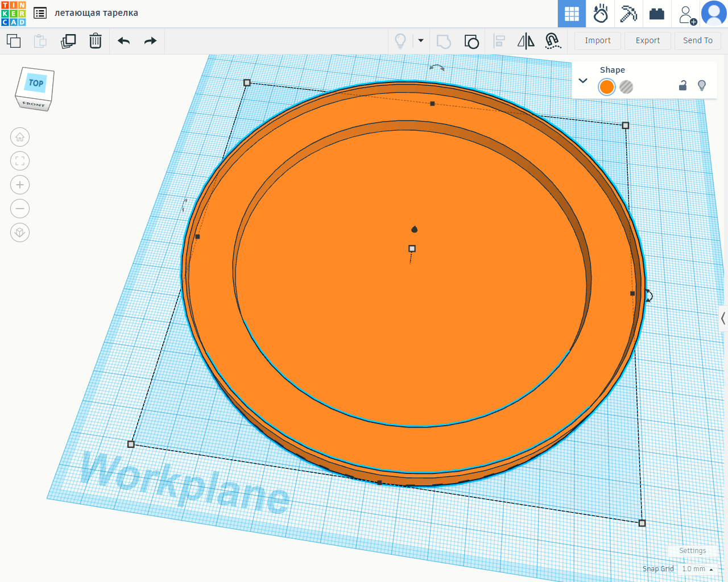Screen dimensions: 728x582
Task: Delete the selected shape with trash icon
Action: (x=96, y=41)
